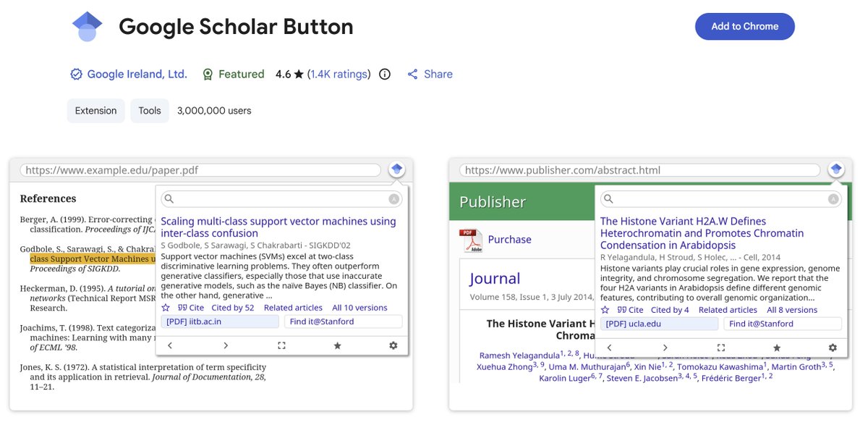Click the Featured badge
The width and height of the screenshot is (868, 425).
pos(233,74)
